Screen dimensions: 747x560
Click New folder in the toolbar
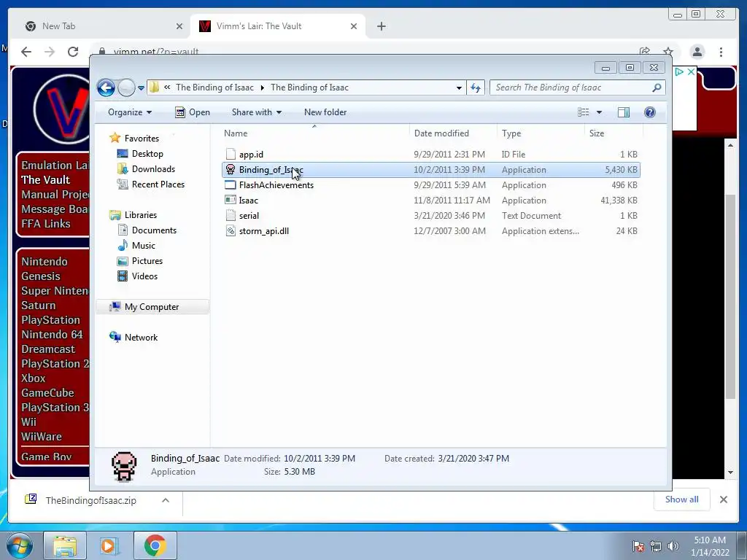pyautogui.click(x=325, y=112)
